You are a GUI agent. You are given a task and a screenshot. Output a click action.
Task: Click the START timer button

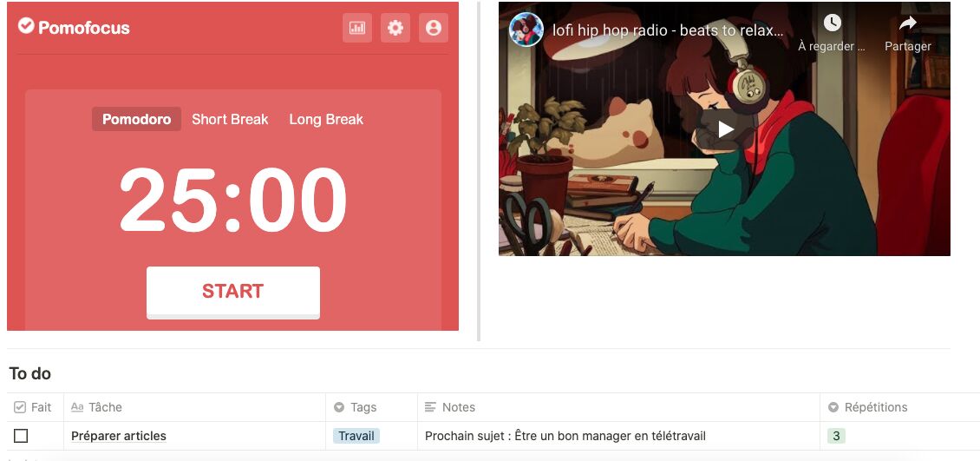pos(233,292)
